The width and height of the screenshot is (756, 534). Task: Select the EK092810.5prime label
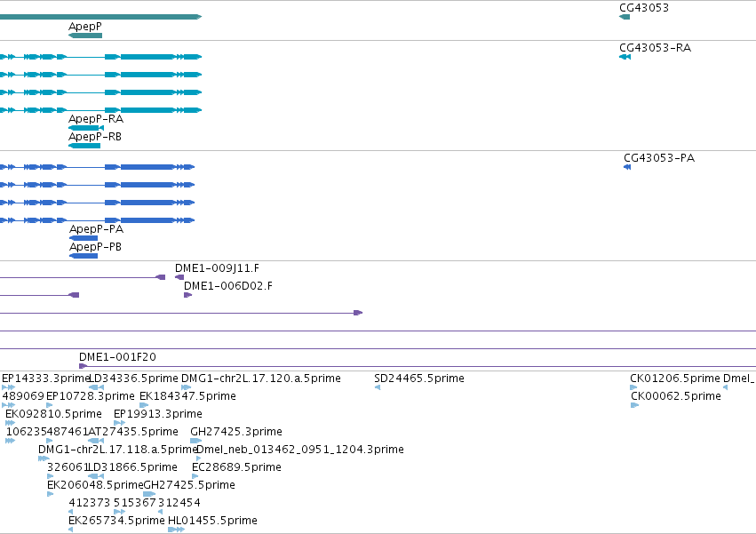(x=53, y=414)
